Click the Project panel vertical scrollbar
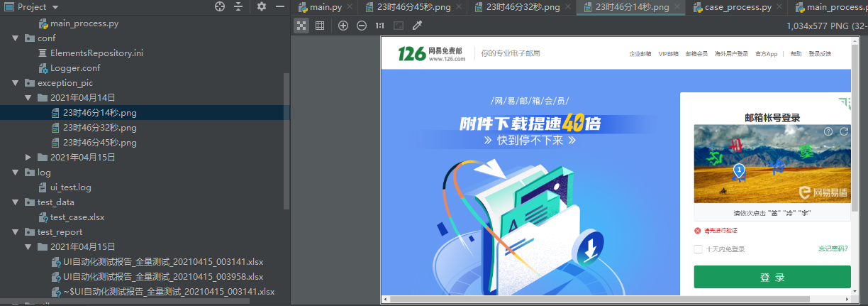The width and height of the screenshot is (868, 306). pyautogui.click(x=286, y=140)
